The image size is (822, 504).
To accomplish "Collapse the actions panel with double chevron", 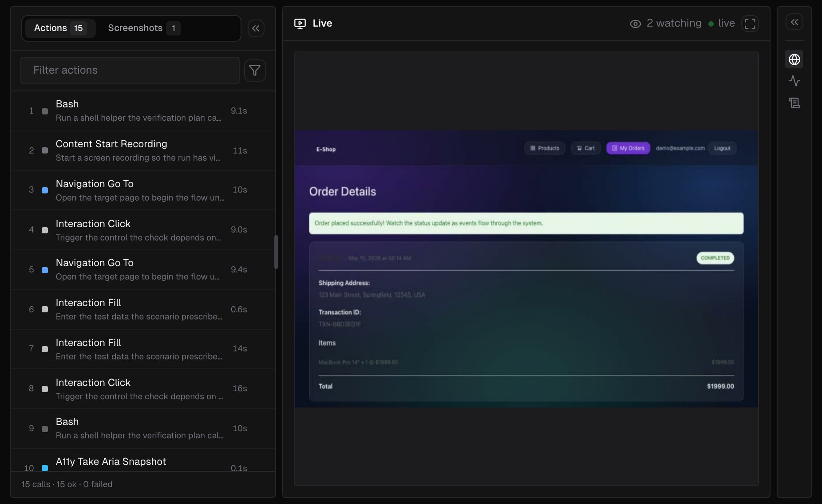I will (x=256, y=28).
